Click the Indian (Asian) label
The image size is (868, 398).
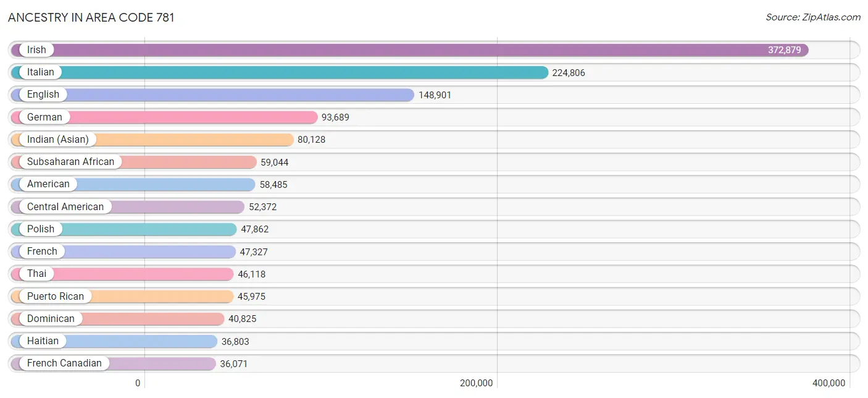click(x=58, y=139)
